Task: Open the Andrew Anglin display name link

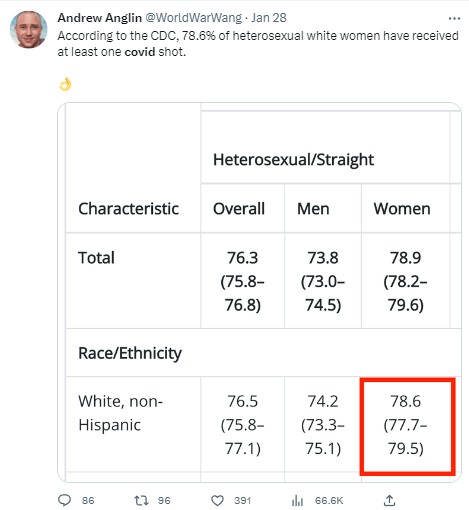Action: point(100,18)
